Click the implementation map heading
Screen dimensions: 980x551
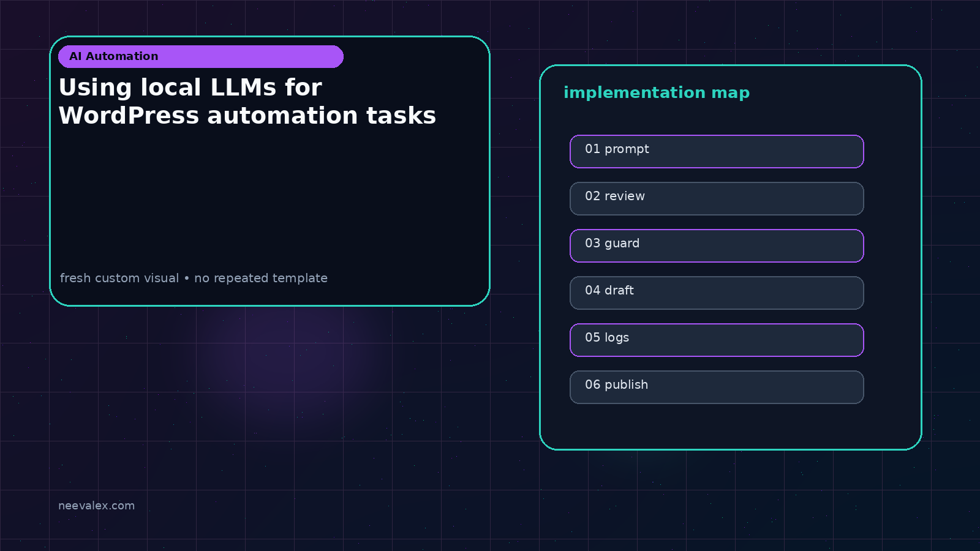point(657,93)
